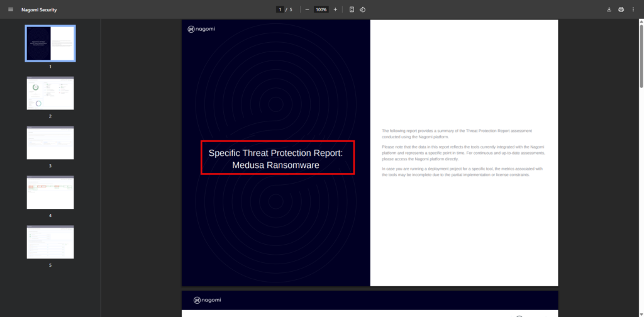Toggle the sidebar menu icon
The height and width of the screenshot is (317, 644).
coord(11,9)
